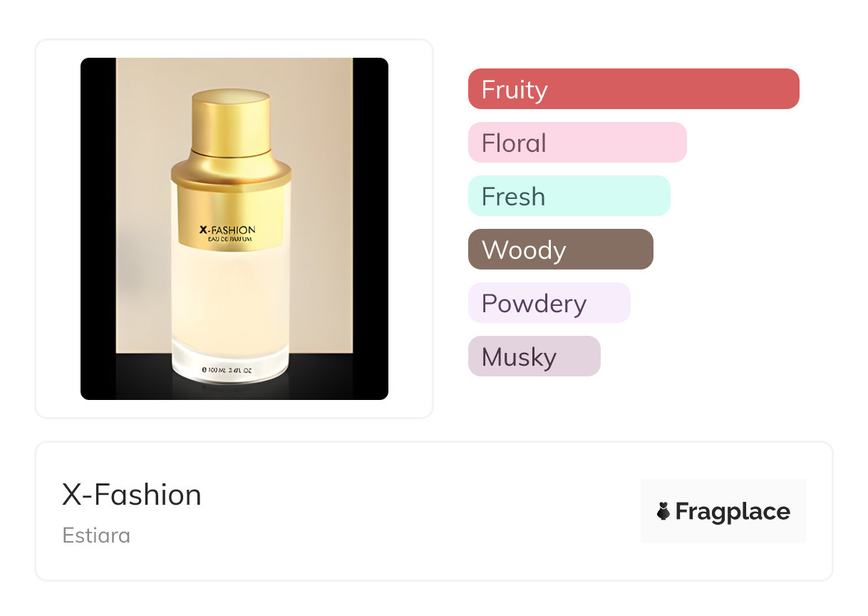Click the Musky accord bar
The height and width of the screenshot is (616, 868).
pyautogui.click(x=534, y=356)
